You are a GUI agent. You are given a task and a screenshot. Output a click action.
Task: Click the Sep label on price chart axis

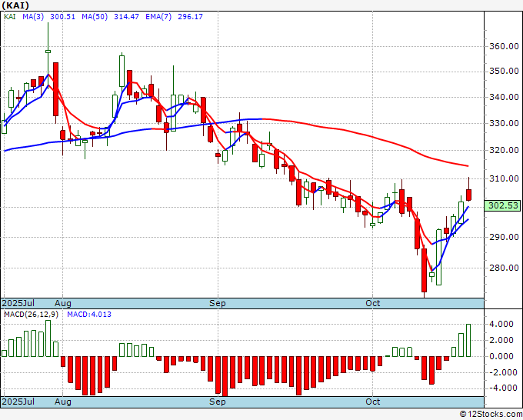[x=218, y=303]
